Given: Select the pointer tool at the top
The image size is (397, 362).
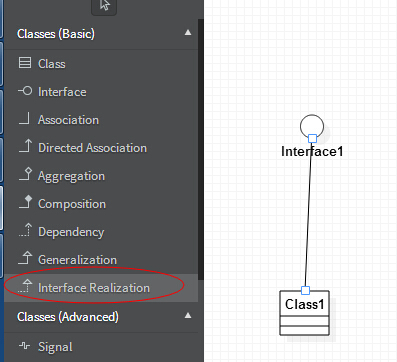Looking at the screenshot, I should (104, 6).
